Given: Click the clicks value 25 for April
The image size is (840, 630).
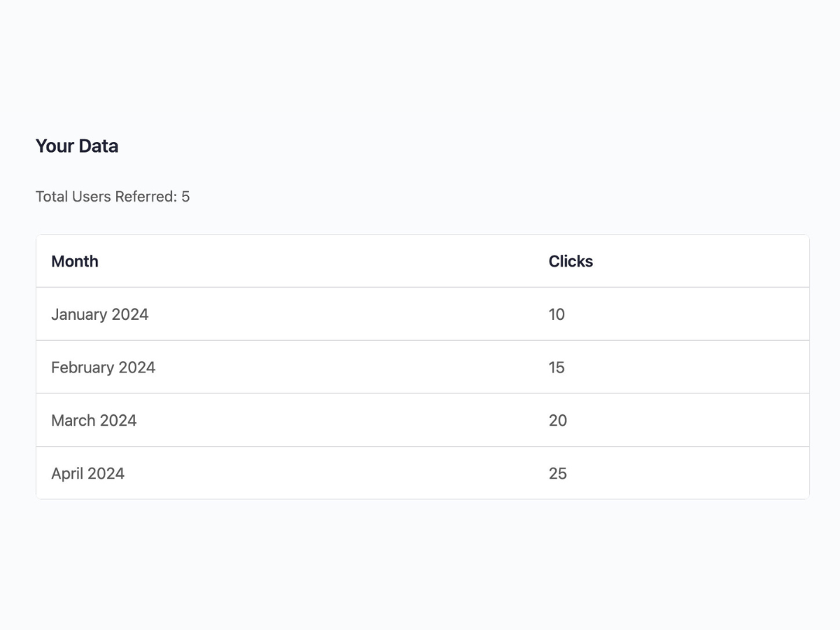Looking at the screenshot, I should 558,473.
